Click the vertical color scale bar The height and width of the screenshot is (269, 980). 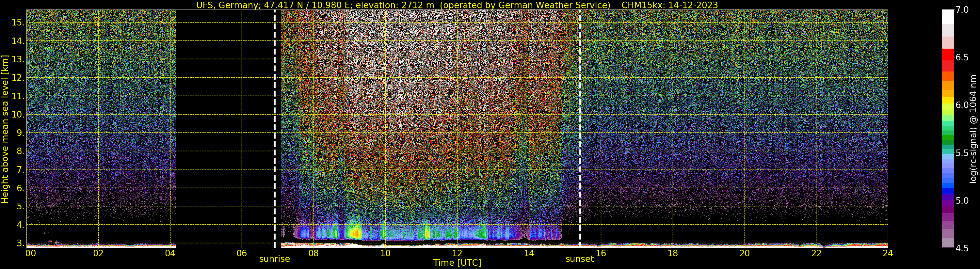(x=948, y=129)
